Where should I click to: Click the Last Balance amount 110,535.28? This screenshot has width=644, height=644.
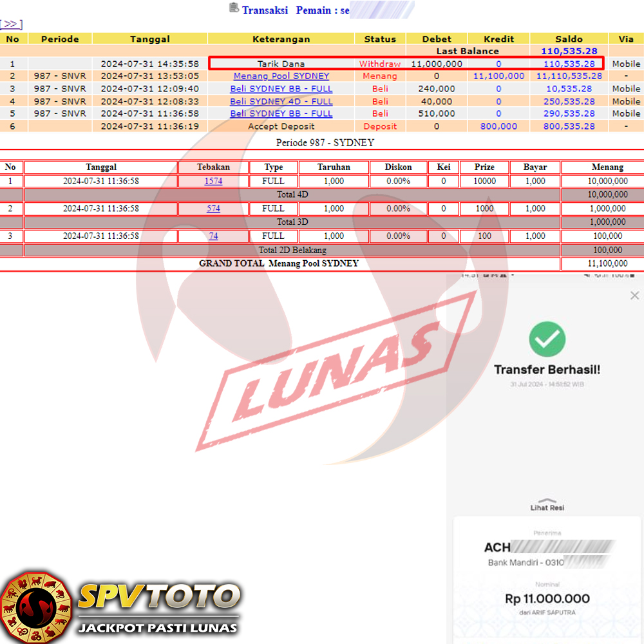569,51
